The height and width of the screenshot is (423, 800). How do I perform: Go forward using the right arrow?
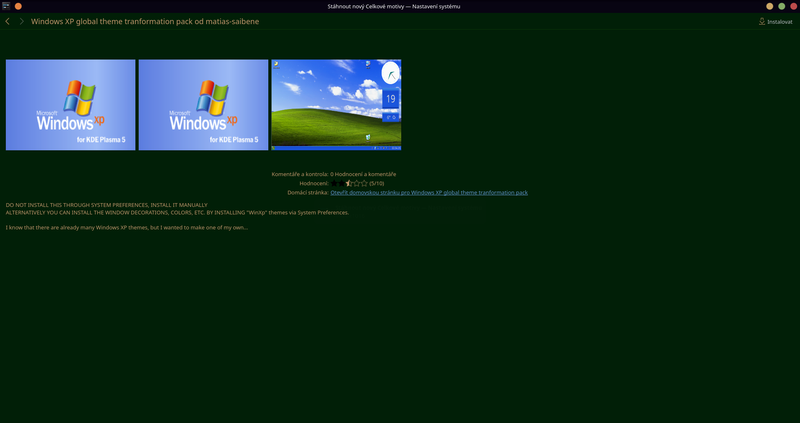[x=21, y=21]
